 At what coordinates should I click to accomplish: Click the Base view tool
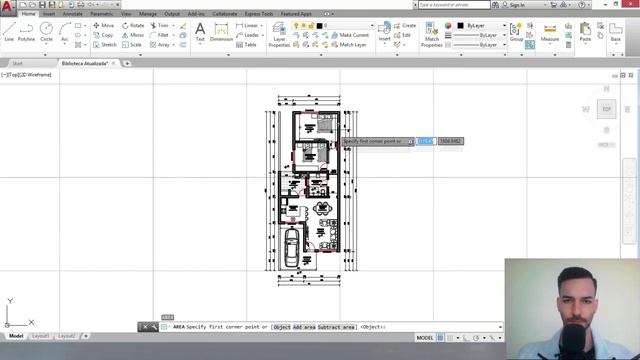click(616, 32)
